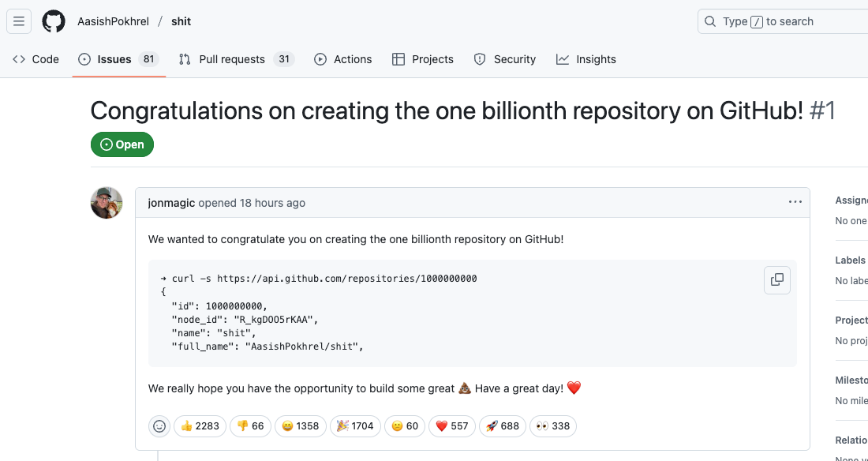Go to GitHub homepage via Octocat logo
Viewport: 868px width, 461px height.
[x=54, y=21]
